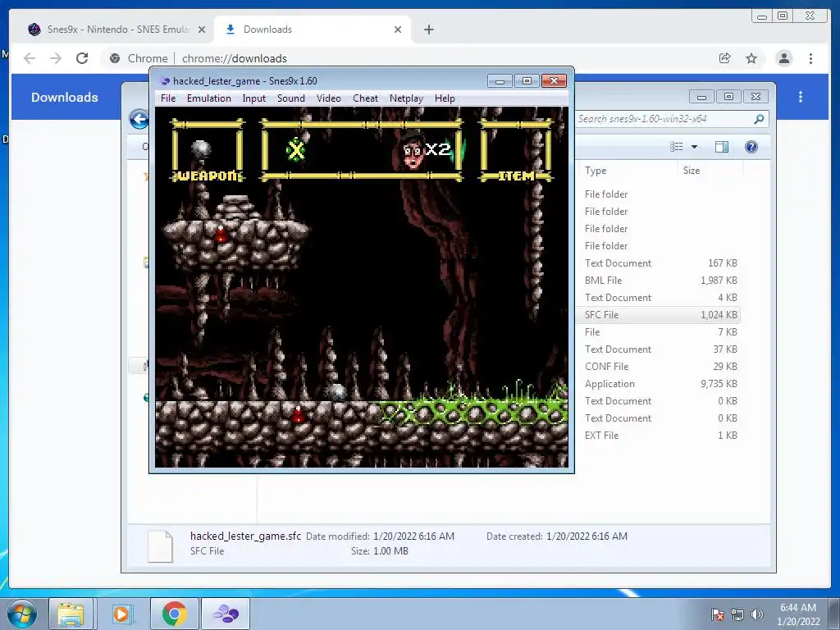Change Explorer view with the view icon
Image resolution: width=840 pixels, height=630 pixels.
[x=677, y=147]
